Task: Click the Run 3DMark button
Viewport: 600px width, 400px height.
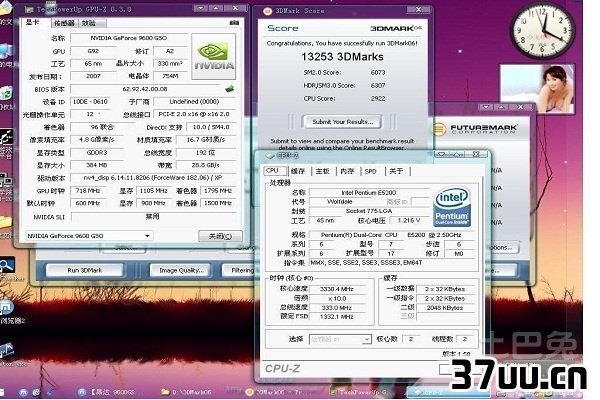Action: (x=85, y=270)
